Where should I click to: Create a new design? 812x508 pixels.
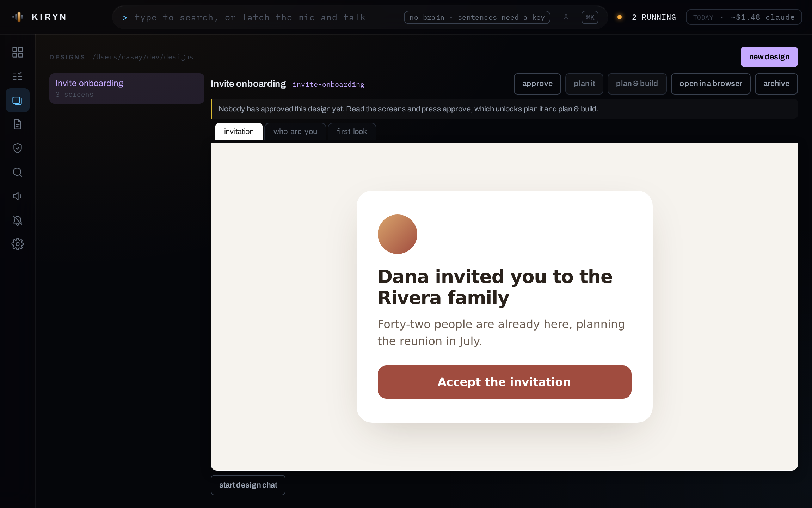(769, 57)
